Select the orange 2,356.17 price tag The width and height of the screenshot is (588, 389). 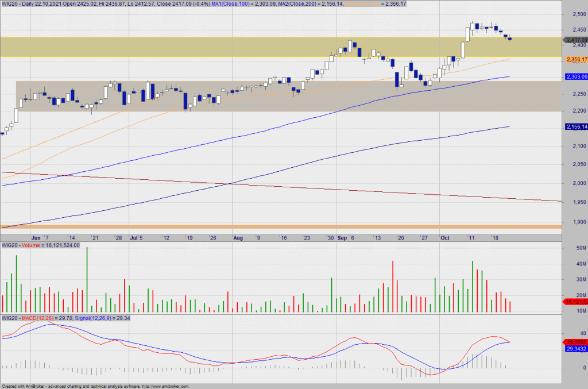pyautogui.click(x=575, y=59)
